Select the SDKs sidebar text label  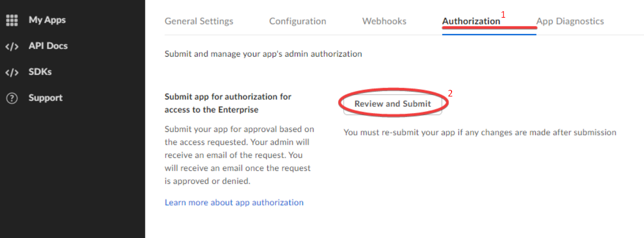40,72
